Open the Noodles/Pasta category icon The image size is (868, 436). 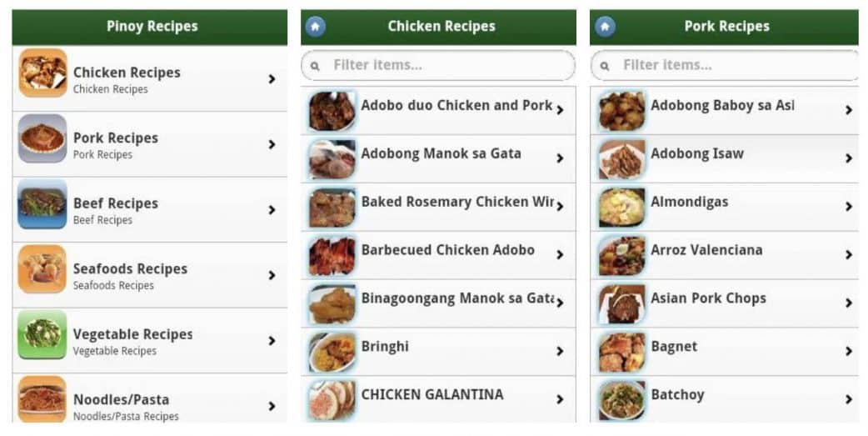[42, 399]
